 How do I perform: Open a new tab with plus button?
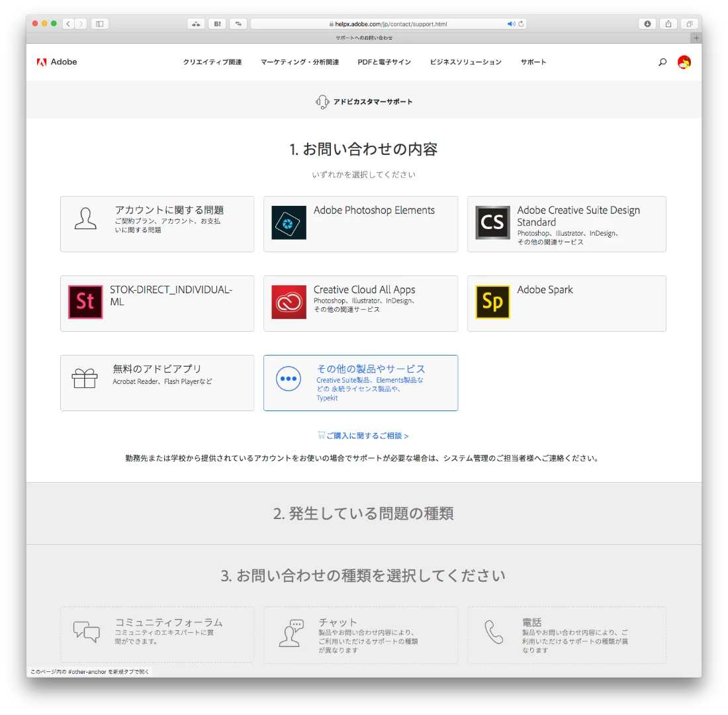pyautogui.click(x=696, y=38)
